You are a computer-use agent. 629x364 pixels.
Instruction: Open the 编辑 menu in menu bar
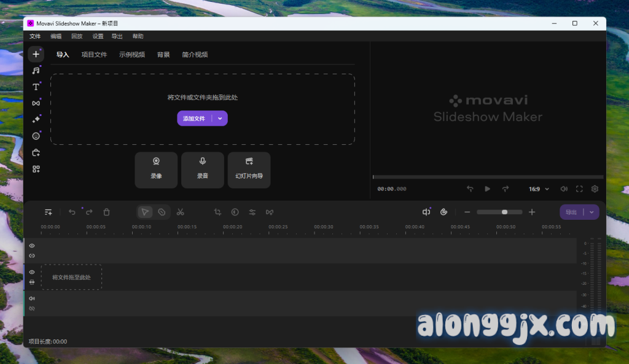(x=56, y=36)
